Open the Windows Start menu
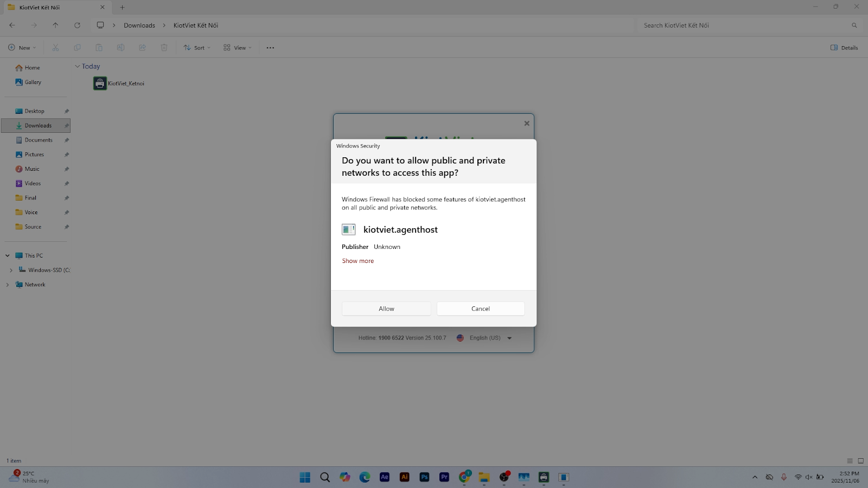 tap(305, 477)
